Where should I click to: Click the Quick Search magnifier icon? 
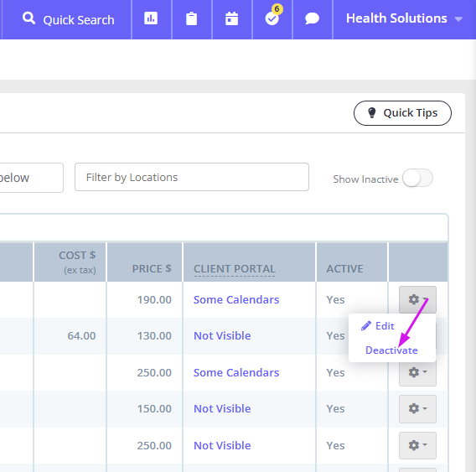28,18
